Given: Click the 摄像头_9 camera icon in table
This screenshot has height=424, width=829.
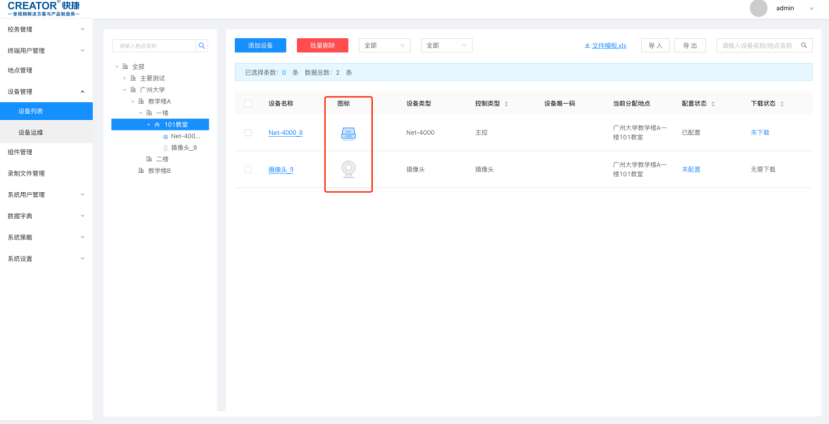Looking at the screenshot, I should coord(348,169).
